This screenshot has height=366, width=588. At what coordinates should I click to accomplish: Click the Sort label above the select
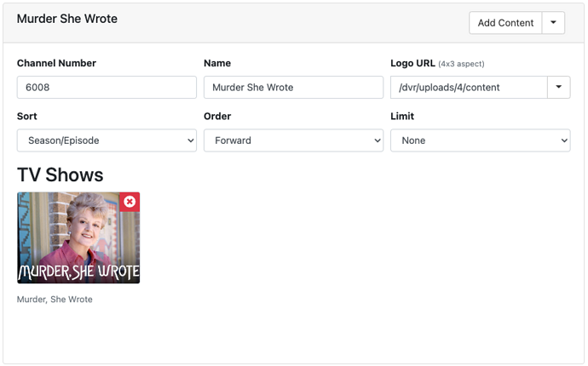pos(27,116)
